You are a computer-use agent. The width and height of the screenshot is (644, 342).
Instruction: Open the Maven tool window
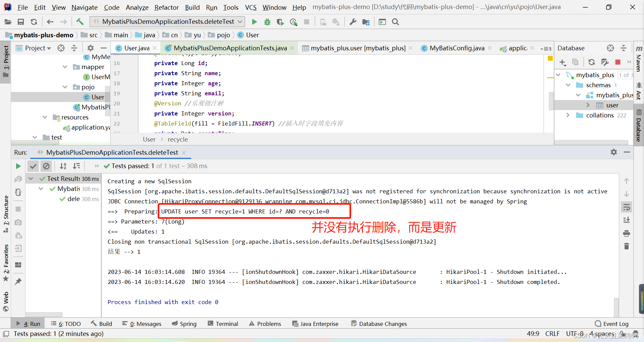pyautogui.click(x=638, y=62)
